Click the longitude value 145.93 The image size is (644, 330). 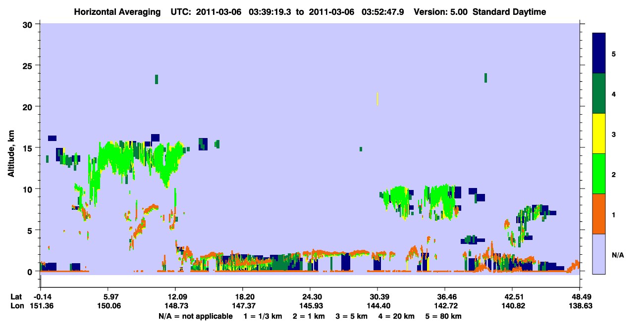310,306
